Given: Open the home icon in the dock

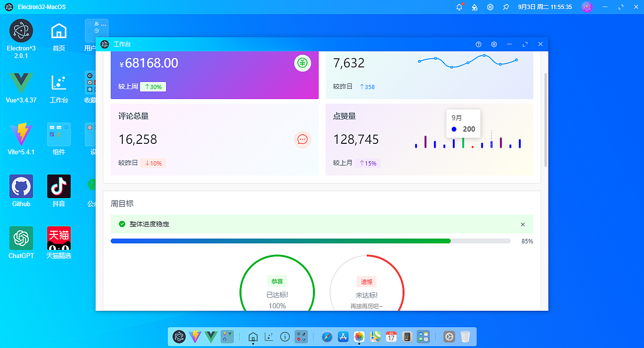Looking at the screenshot, I should (x=253, y=336).
